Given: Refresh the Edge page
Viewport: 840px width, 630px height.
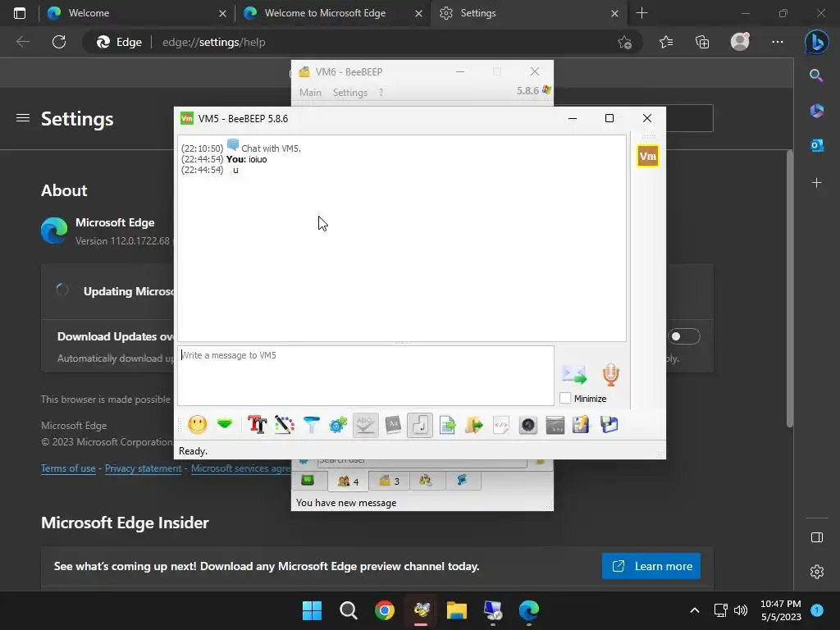Looking at the screenshot, I should click(59, 42).
